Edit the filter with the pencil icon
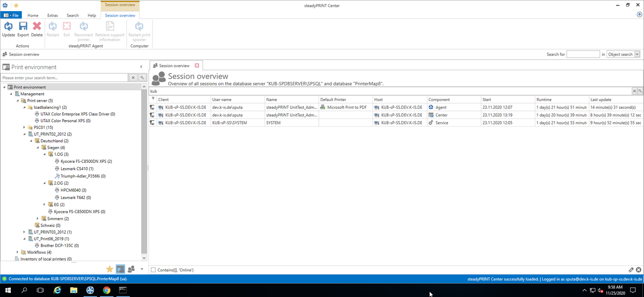This screenshot has width=644, height=297. coord(631,270)
